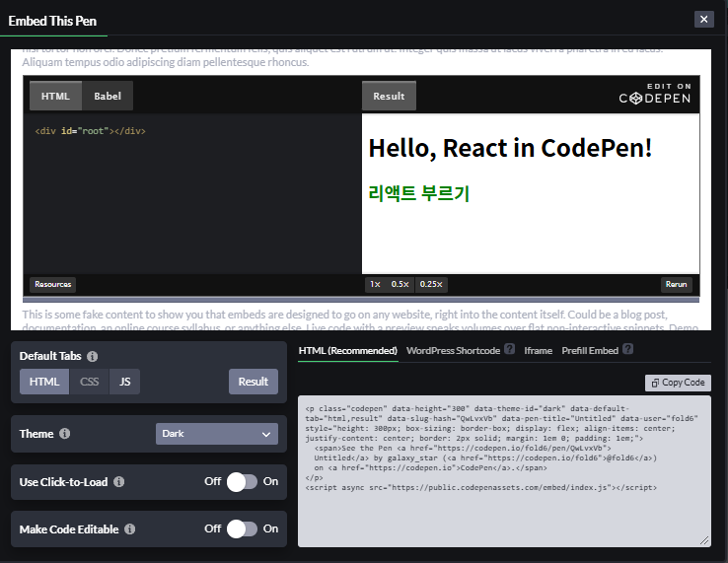Click the div id="root" code line
Viewport: 728px width, 563px height.
point(90,131)
